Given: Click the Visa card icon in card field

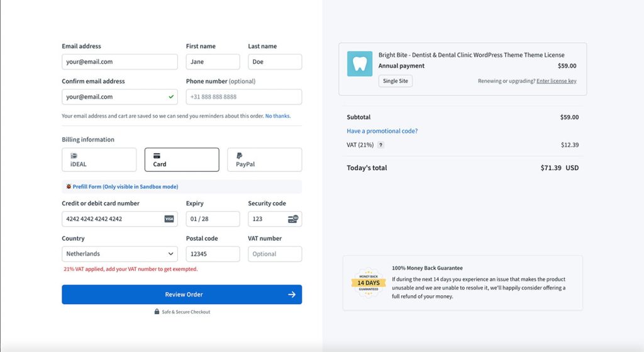Looking at the screenshot, I should click(x=169, y=219).
